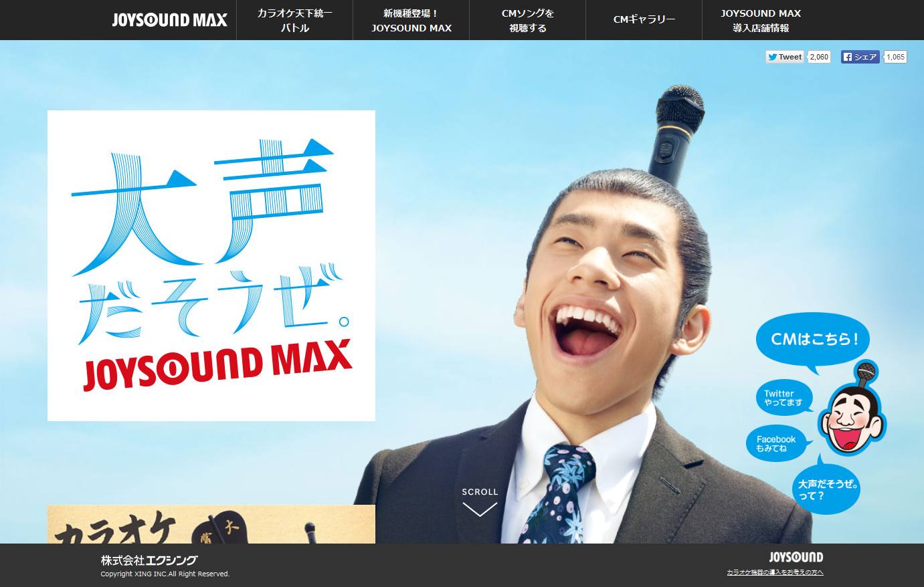
Task: Click the tweet count 2,060
Action: [819, 57]
